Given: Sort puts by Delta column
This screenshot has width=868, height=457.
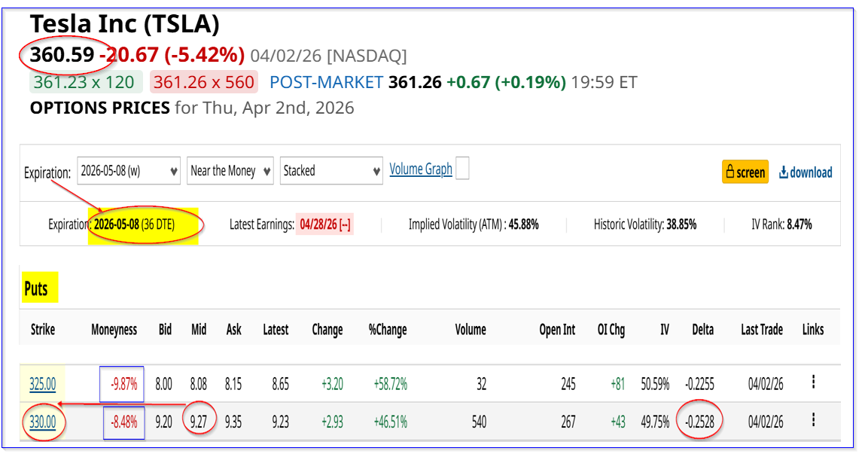Looking at the screenshot, I should click(703, 330).
